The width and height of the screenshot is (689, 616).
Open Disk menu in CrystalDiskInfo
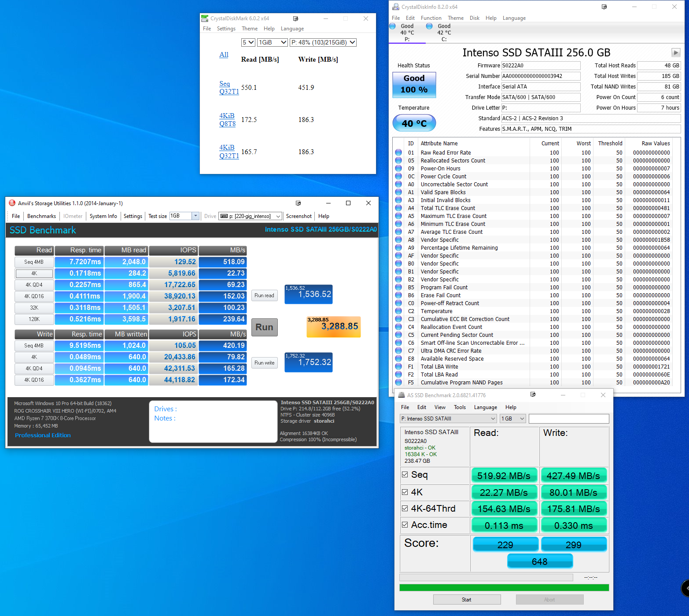click(x=475, y=18)
